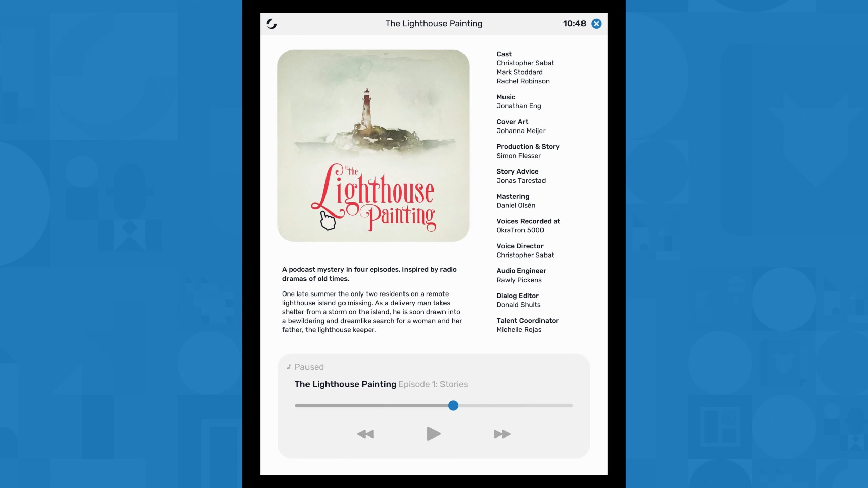Click Johanna Meijer cover art credit
This screenshot has width=868, height=488.
tap(521, 131)
